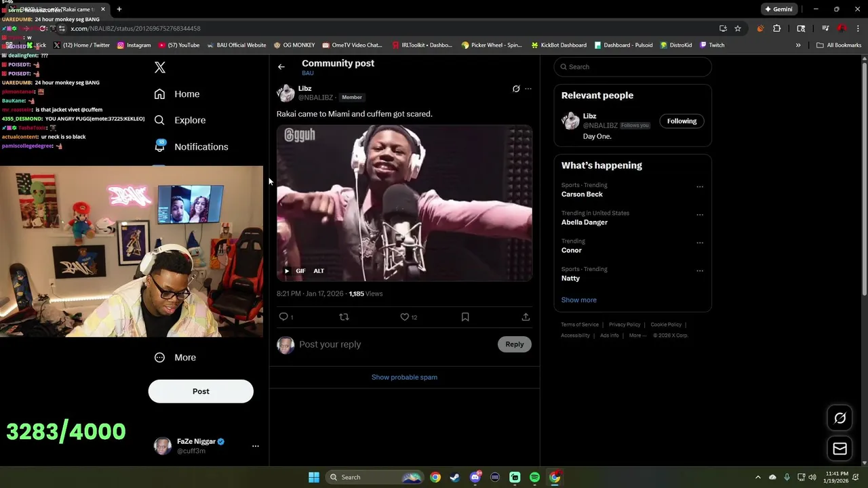Toggle the Following button for Libz
Viewport: 868px width, 488px height.
[x=682, y=121]
